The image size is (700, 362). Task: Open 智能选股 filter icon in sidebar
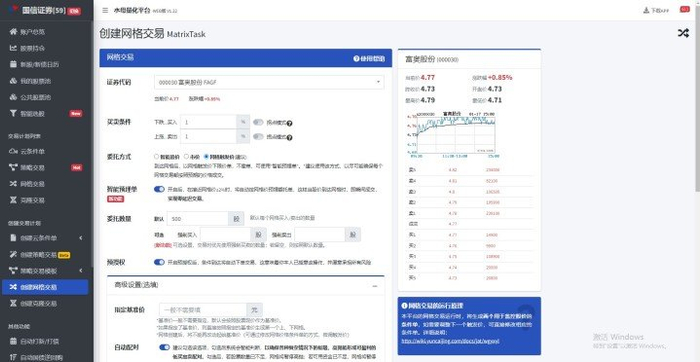[13, 113]
